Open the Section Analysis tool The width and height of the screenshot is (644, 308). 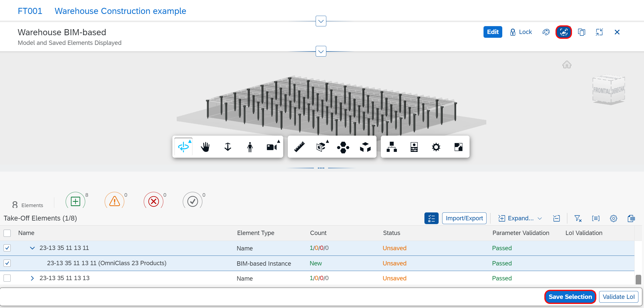point(321,147)
